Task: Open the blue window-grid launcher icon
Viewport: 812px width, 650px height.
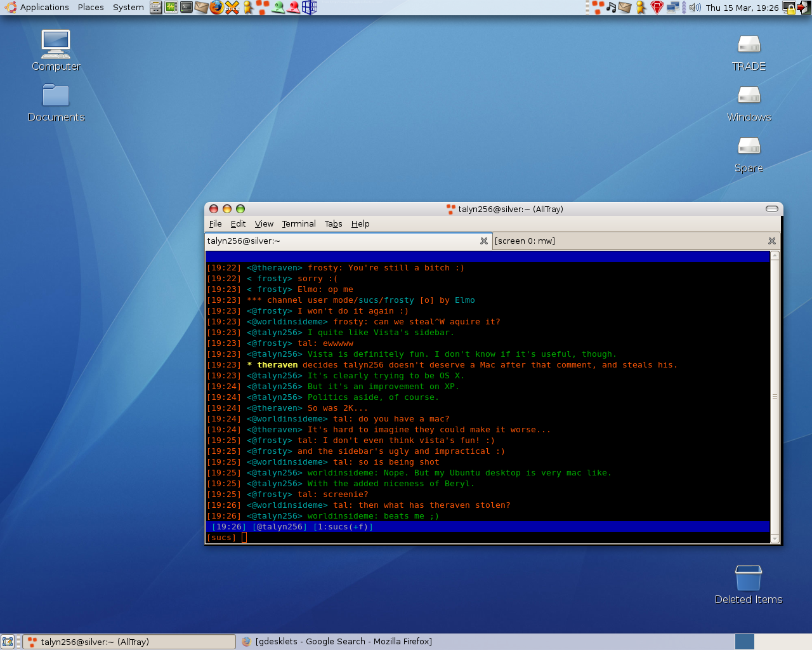Action: tap(309, 8)
